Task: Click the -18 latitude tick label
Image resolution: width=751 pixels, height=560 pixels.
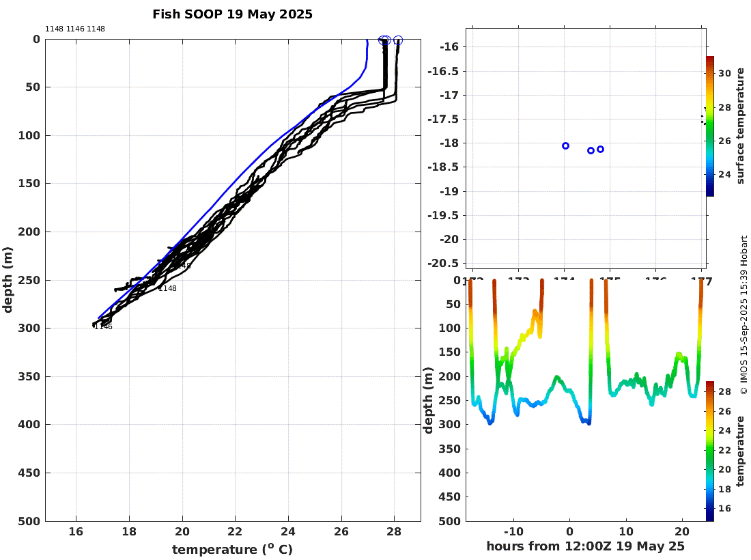Action: click(449, 143)
